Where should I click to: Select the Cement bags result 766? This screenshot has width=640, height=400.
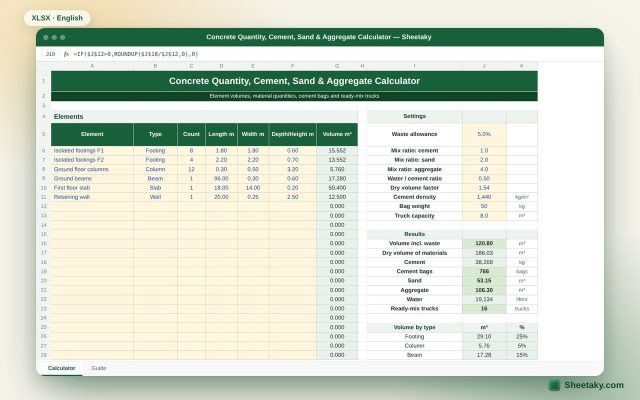(484, 271)
